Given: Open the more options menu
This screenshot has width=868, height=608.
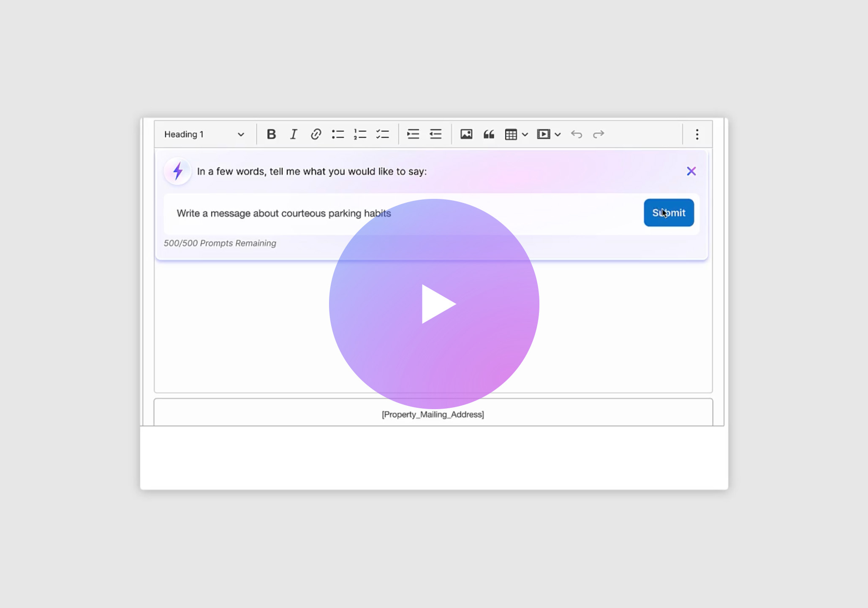Looking at the screenshot, I should click(697, 134).
